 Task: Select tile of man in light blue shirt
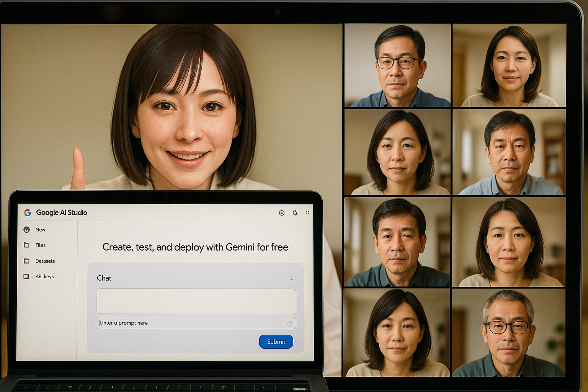[x=509, y=152]
